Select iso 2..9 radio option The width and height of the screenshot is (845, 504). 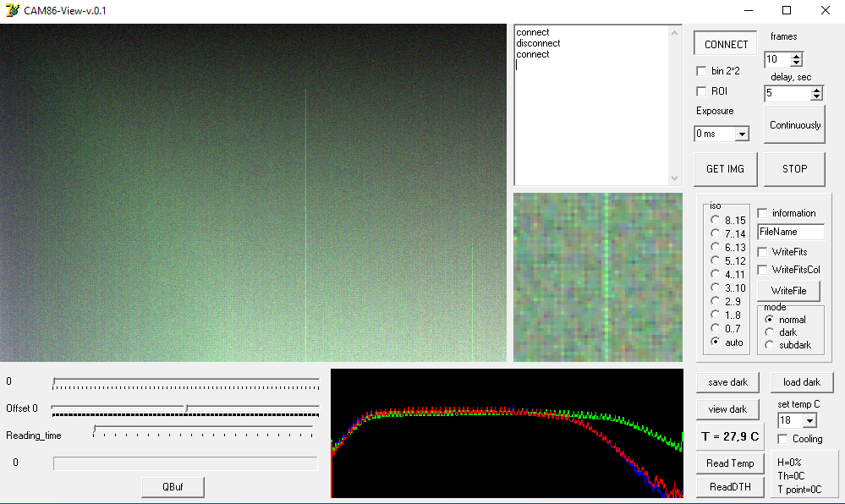click(715, 301)
